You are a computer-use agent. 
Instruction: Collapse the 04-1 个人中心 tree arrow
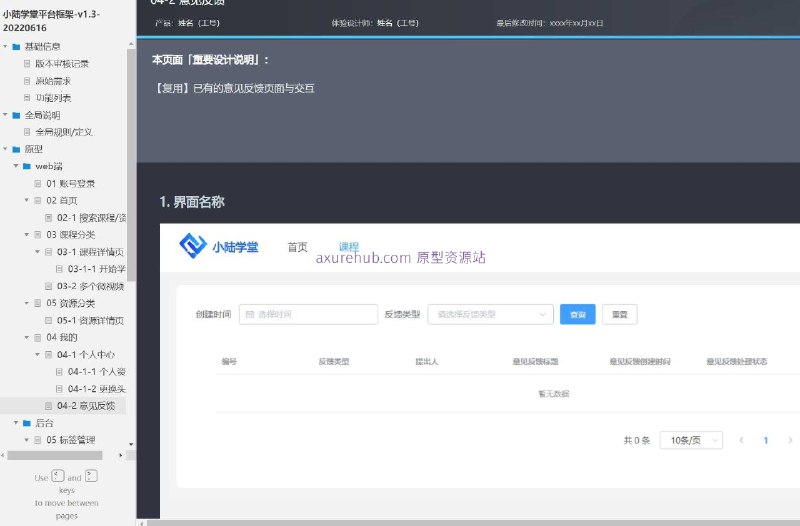37,354
